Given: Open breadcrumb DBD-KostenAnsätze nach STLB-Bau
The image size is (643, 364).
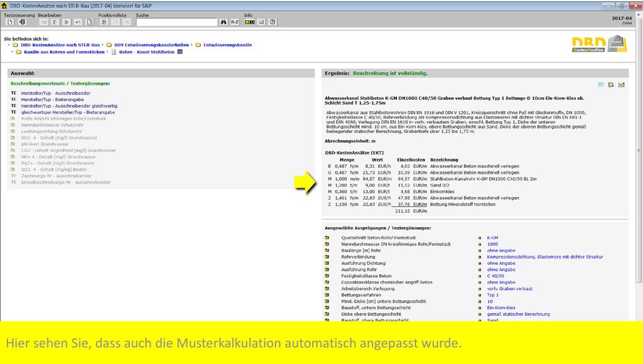Looking at the screenshot, I should [x=60, y=45].
